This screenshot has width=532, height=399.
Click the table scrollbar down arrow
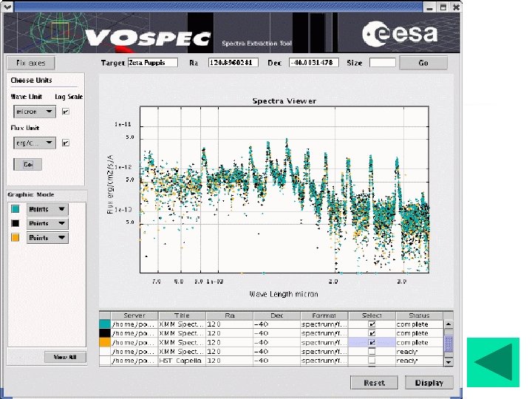(449, 362)
